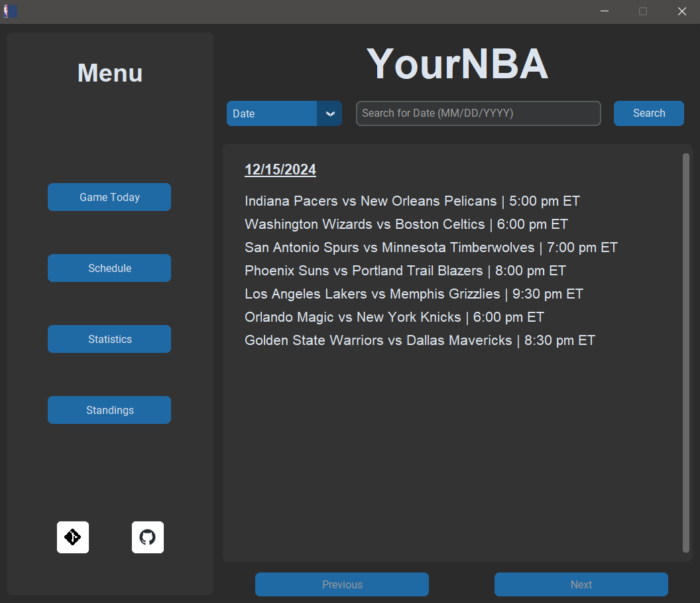Viewport: 700px width, 603px height.
Task: Go to Previous schedule page
Action: pyautogui.click(x=342, y=584)
